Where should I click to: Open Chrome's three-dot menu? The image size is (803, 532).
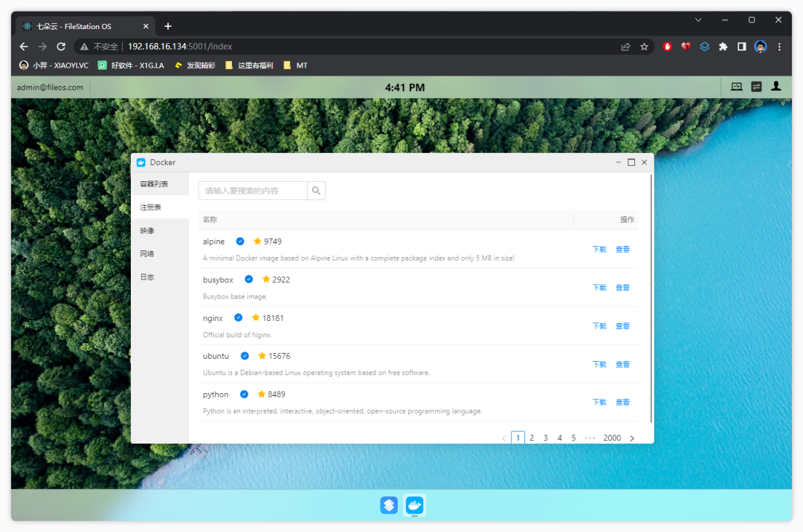click(x=779, y=47)
